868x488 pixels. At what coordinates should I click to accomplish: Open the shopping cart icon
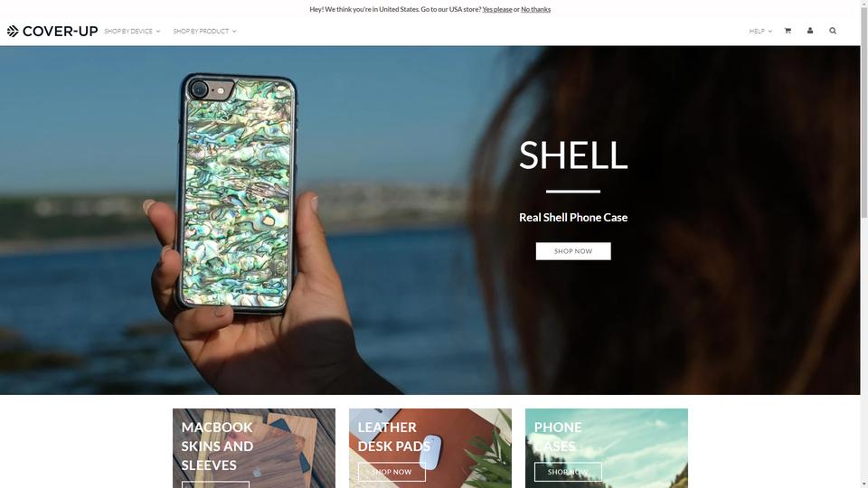coord(788,31)
